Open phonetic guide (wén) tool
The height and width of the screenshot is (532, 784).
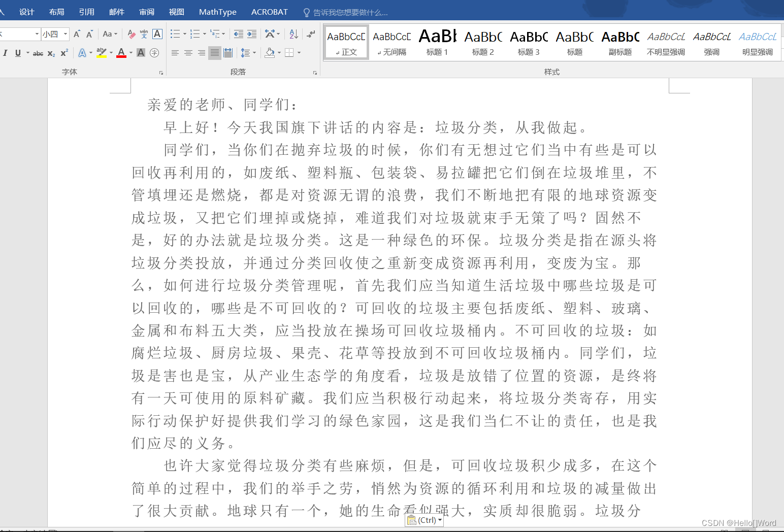144,34
